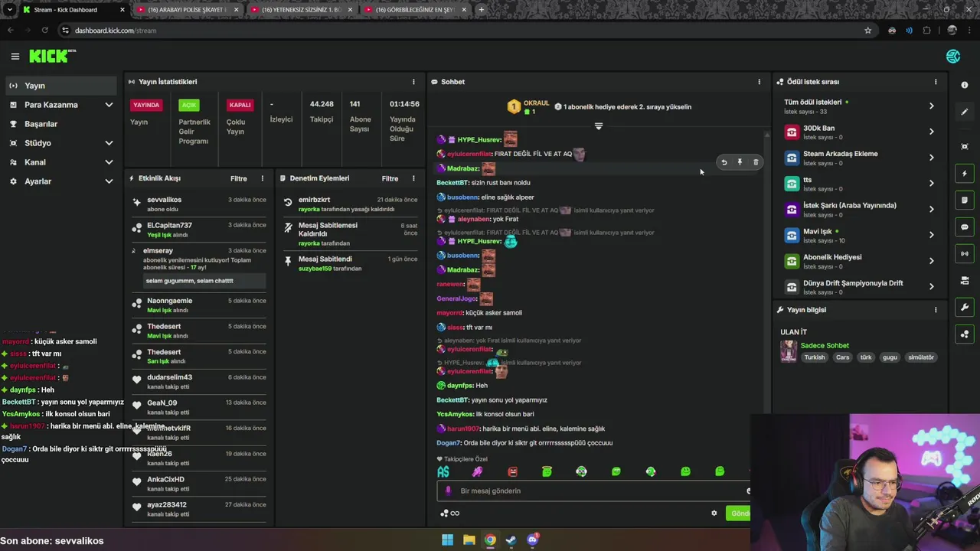This screenshot has width=980, height=551.
Task: Toggle the lightning bolt widget in right sidebar
Action: click(964, 174)
